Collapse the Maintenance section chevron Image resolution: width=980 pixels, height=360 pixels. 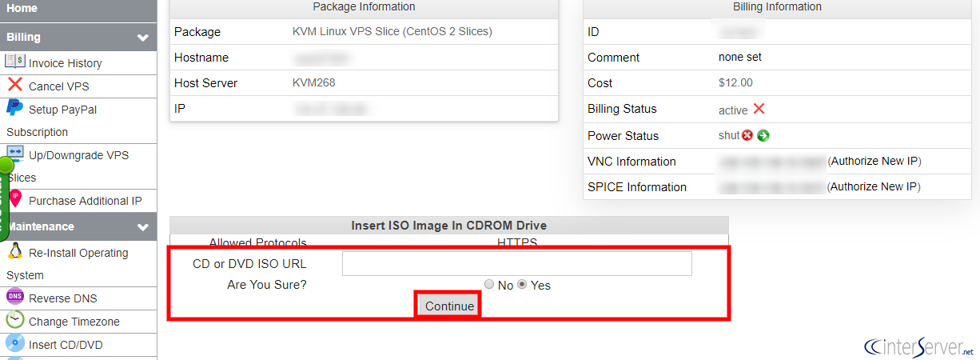pos(143,227)
